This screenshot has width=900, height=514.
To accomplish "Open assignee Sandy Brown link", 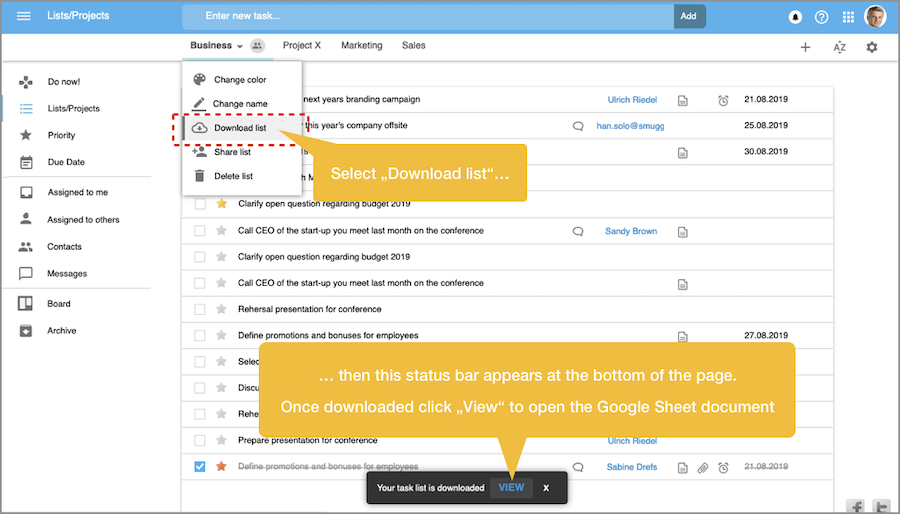I will (631, 231).
